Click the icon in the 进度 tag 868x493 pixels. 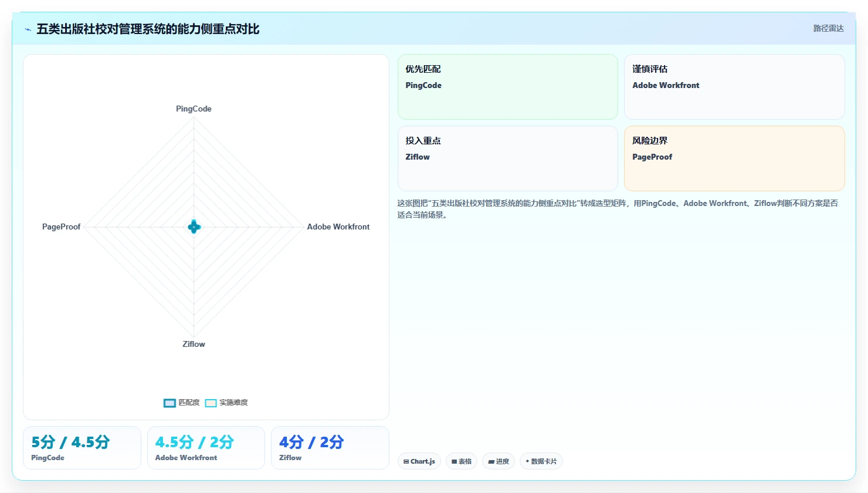491,462
